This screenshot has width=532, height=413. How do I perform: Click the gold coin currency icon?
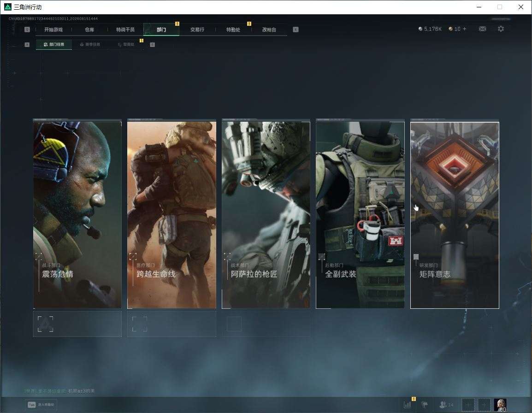coord(450,29)
